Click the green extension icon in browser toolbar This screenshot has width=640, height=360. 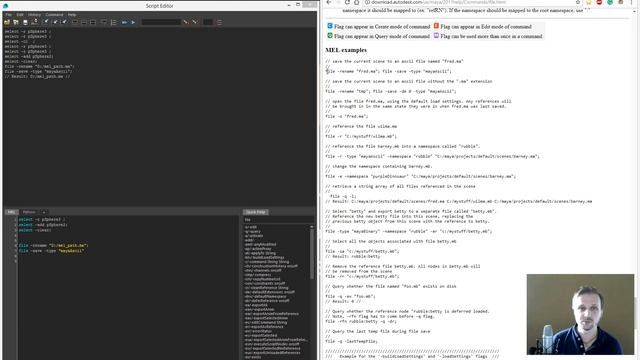[610, 2]
